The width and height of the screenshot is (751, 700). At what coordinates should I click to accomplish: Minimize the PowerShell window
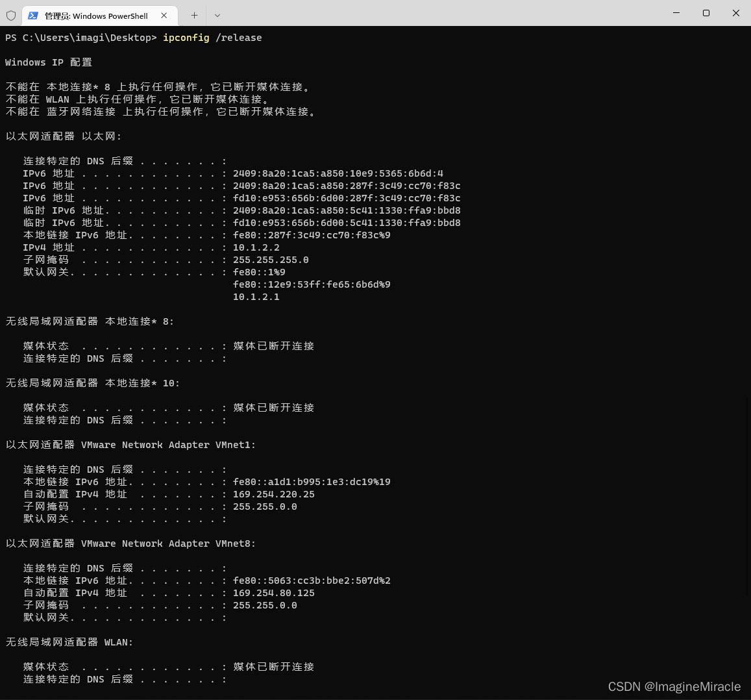pos(676,13)
